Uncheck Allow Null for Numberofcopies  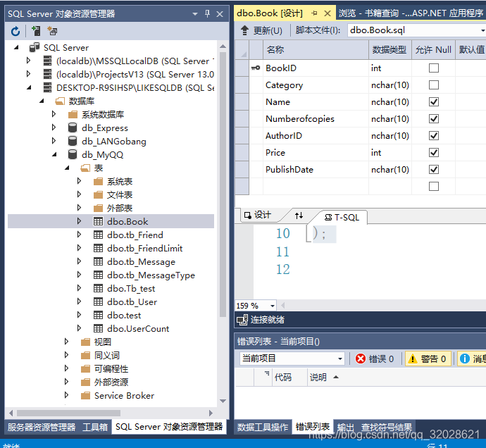[434, 118]
